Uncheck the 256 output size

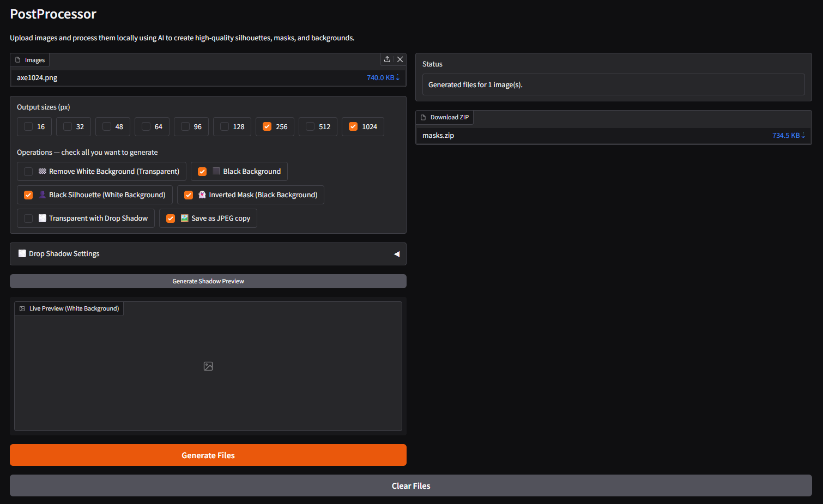coord(267,126)
